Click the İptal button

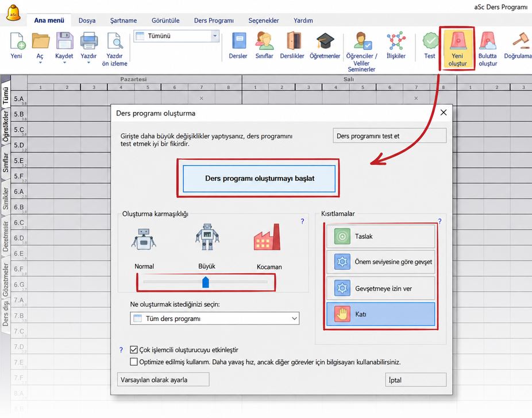415,380
